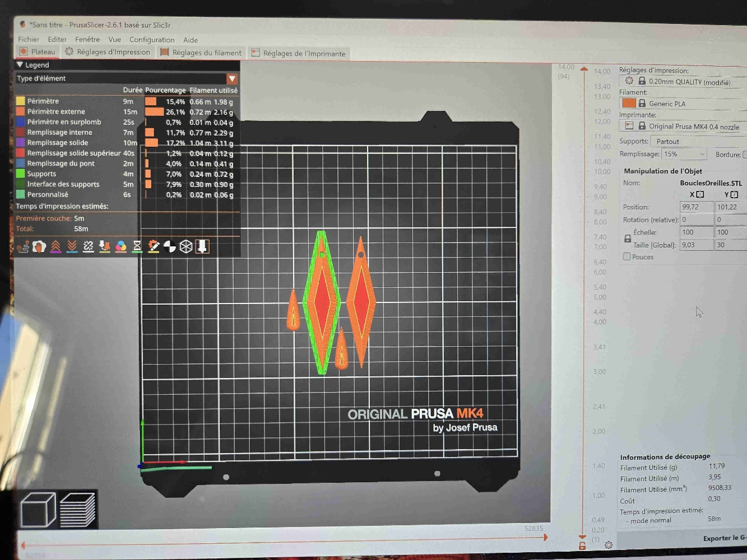Viewport: 747px width, 560px height.
Task: Collapse the Legend panel triangle
Action: pos(20,65)
